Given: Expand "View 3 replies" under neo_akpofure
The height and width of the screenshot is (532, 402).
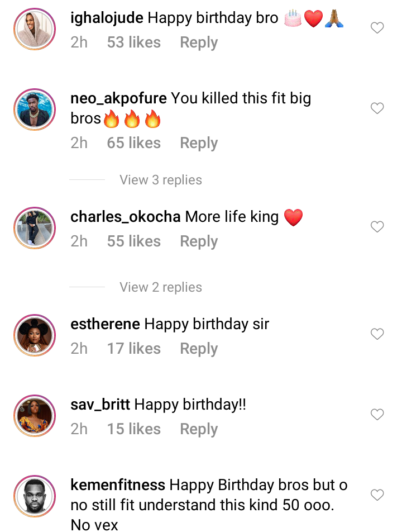Looking at the screenshot, I should click(160, 180).
